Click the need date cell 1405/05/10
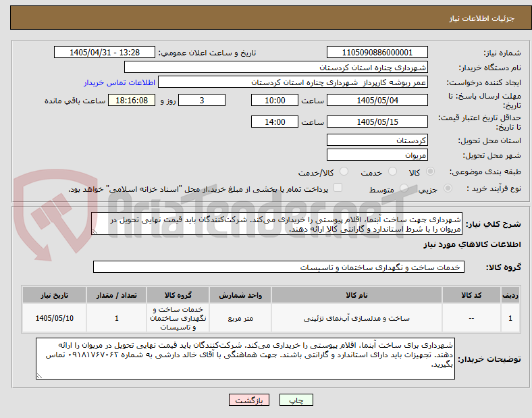This screenshot has height=418, width=532. [x=54, y=318]
